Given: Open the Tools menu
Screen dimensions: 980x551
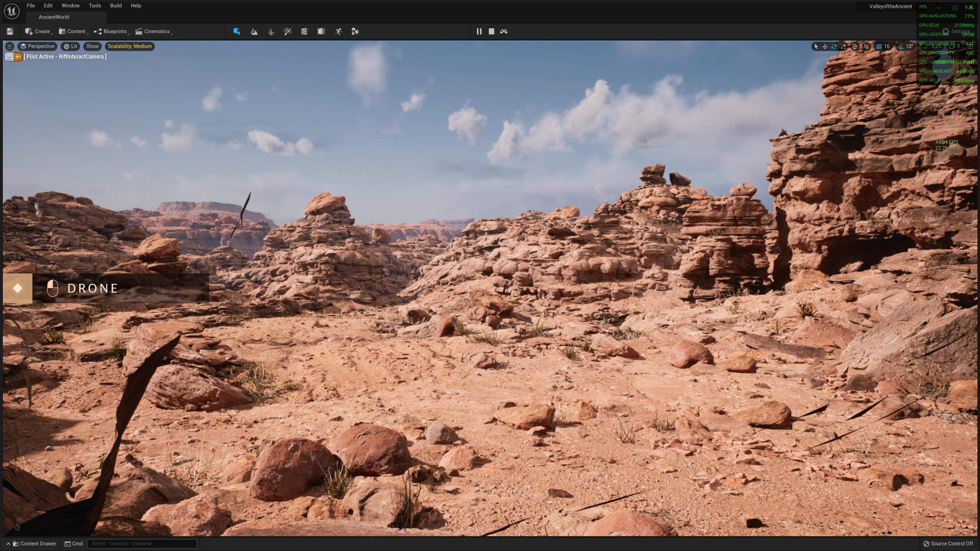Looking at the screenshot, I should (x=95, y=6).
